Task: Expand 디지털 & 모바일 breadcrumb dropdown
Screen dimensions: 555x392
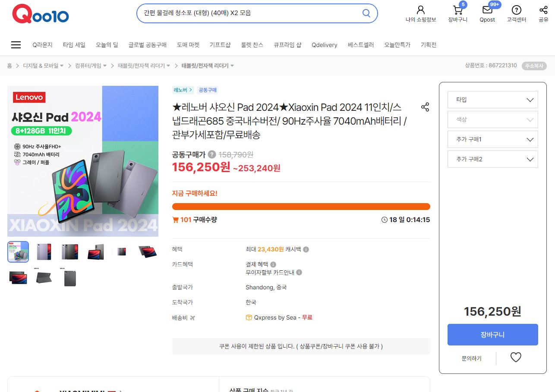Action: pyautogui.click(x=62, y=66)
